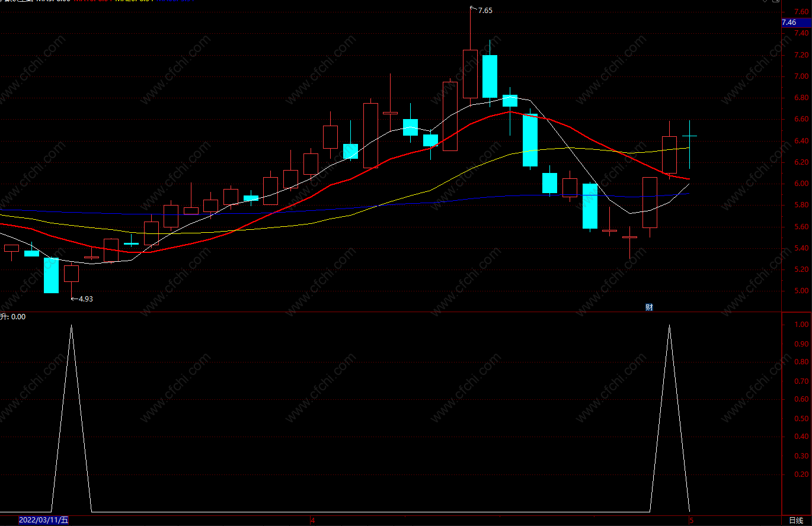Viewport: 812px width, 526px height.
Task: Click the 6.00 price axis label
Action: coord(801,184)
